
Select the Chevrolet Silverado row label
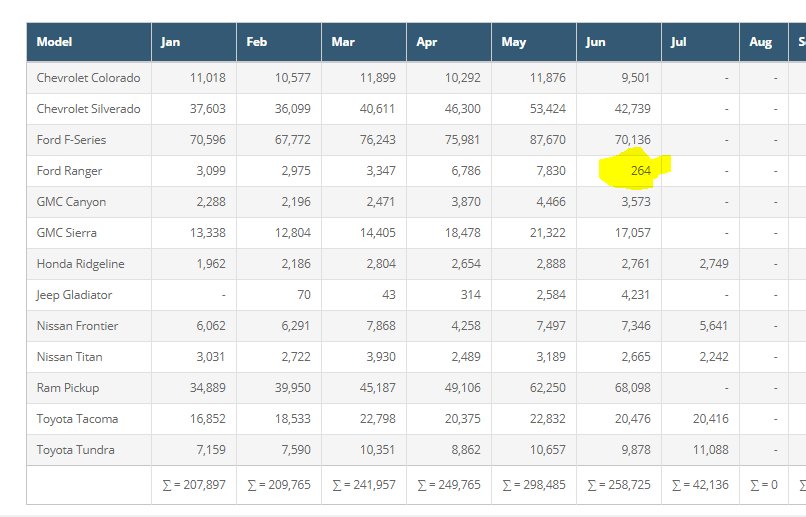point(88,109)
